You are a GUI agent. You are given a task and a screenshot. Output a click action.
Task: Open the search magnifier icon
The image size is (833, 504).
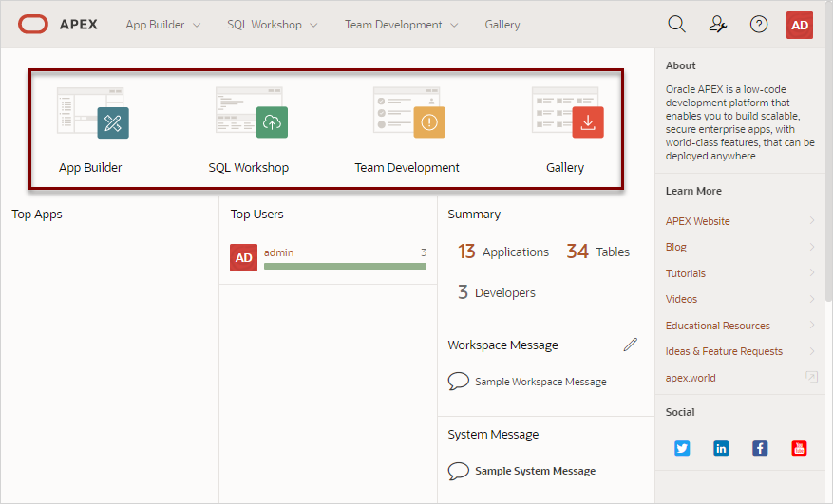pos(676,25)
